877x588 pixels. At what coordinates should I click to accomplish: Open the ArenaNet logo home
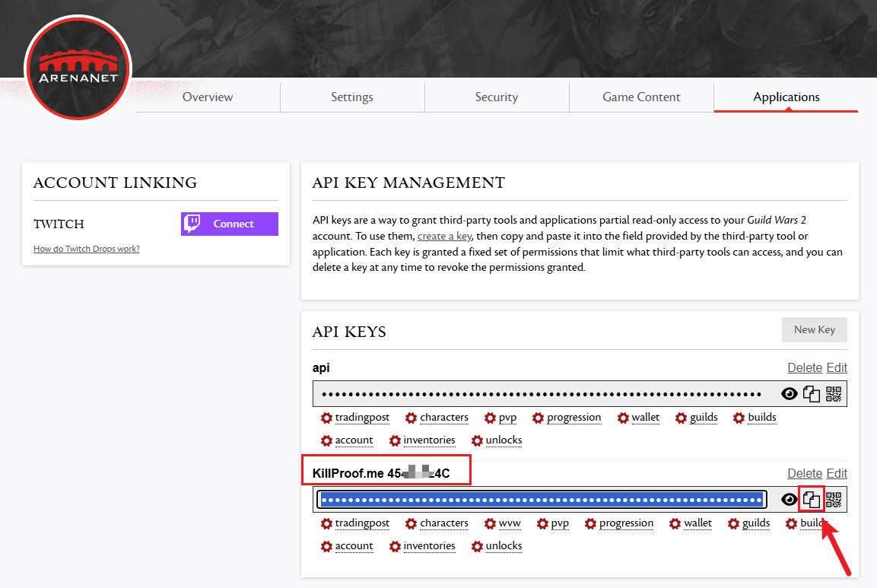click(78, 68)
